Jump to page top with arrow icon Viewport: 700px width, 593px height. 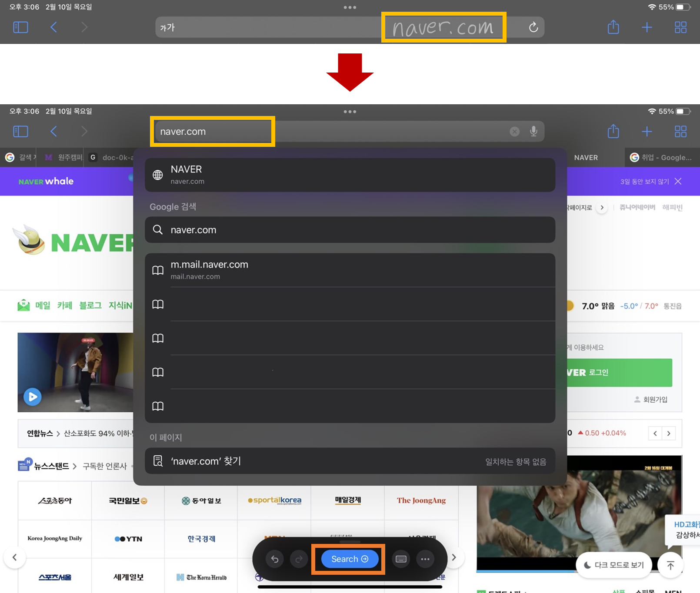(x=670, y=565)
